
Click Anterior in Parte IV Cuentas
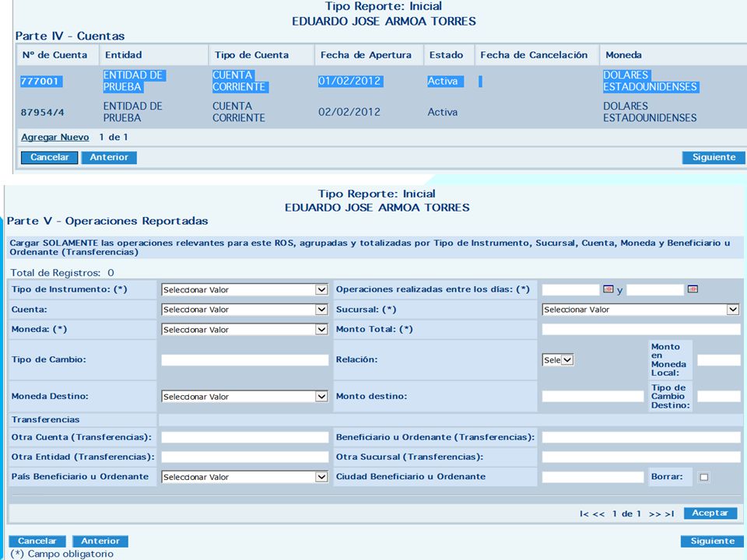pos(109,158)
